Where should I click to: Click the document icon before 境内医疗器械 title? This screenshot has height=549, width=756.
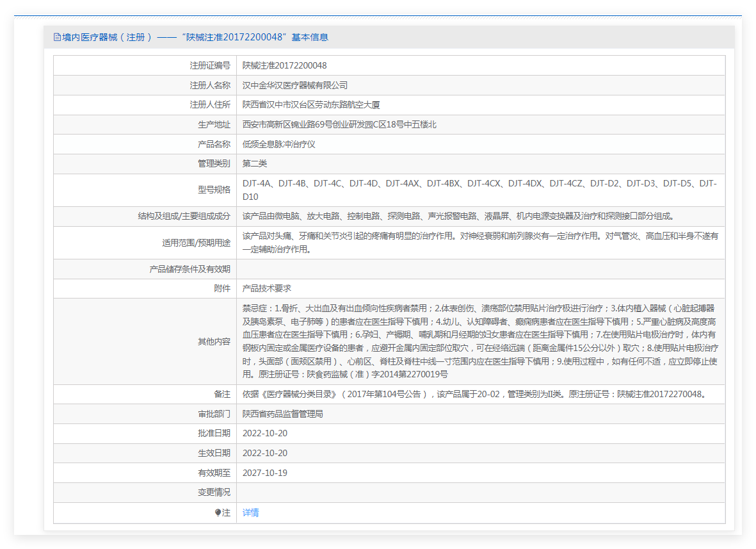(x=57, y=37)
